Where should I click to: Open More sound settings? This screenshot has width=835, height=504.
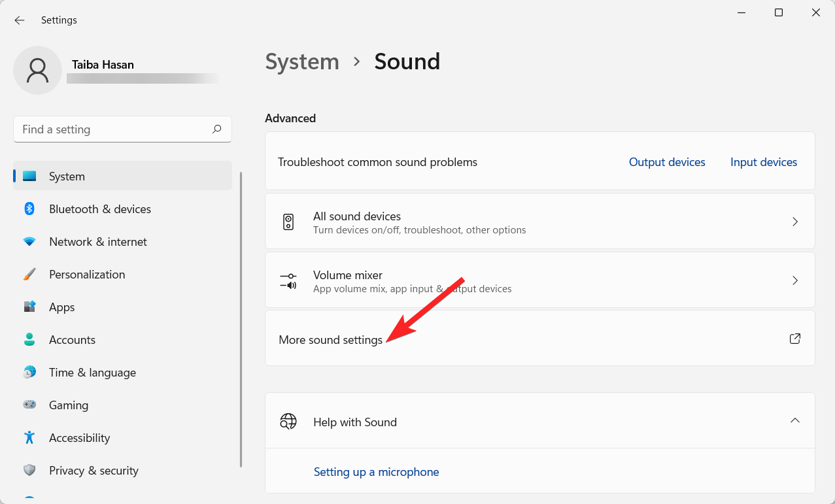540,338
